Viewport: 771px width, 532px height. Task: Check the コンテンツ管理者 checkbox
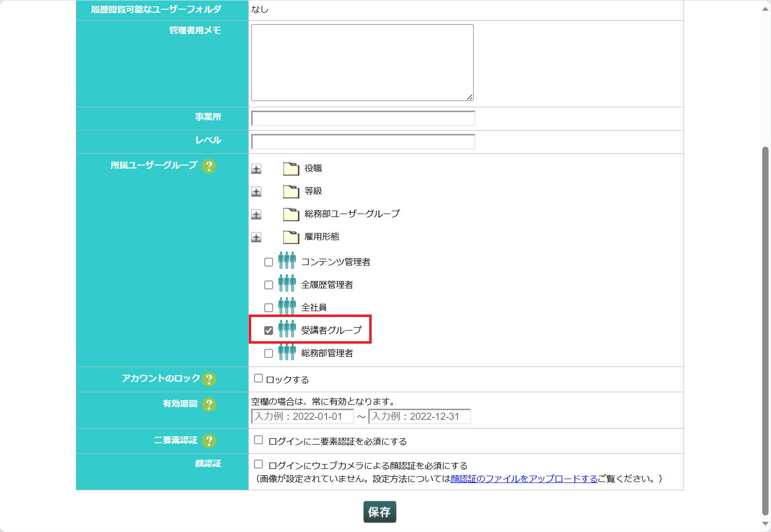pos(269,262)
